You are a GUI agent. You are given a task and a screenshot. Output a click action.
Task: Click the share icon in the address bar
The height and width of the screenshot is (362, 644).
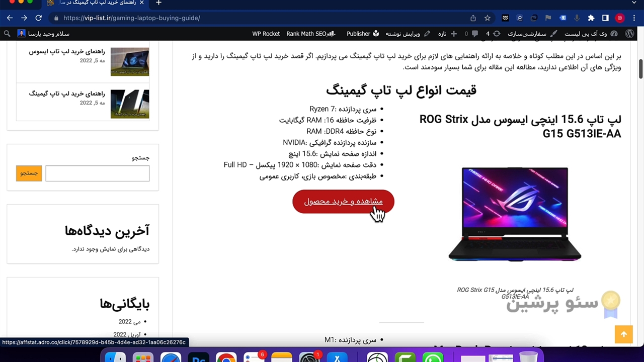(x=473, y=18)
